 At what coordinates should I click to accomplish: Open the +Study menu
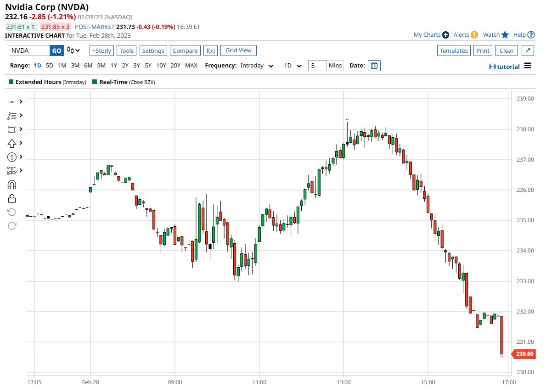(101, 50)
